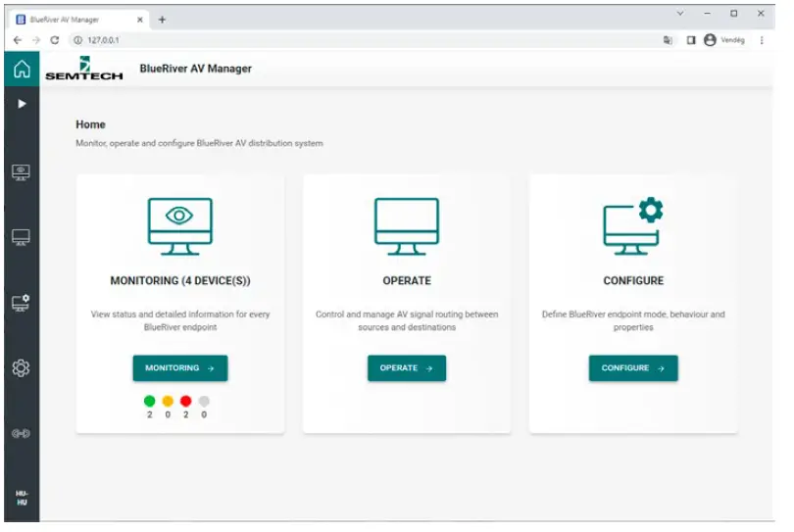Open the Home icon in sidebar

coord(22,70)
